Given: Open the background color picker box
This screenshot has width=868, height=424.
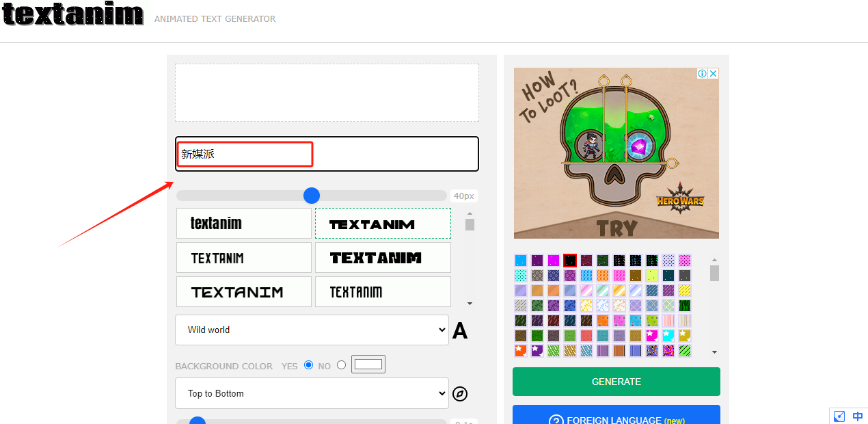Looking at the screenshot, I should (368, 365).
